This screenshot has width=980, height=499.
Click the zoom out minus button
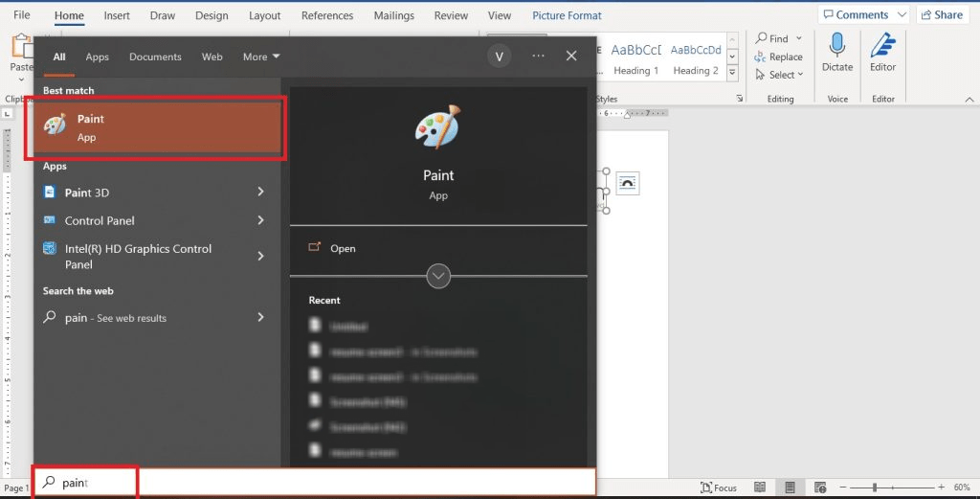point(842,488)
